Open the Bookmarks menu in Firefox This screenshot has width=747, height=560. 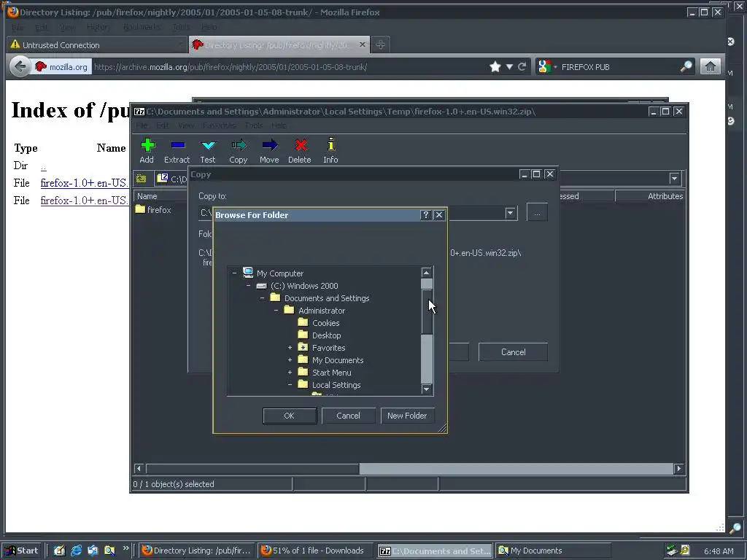pyautogui.click(x=142, y=27)
